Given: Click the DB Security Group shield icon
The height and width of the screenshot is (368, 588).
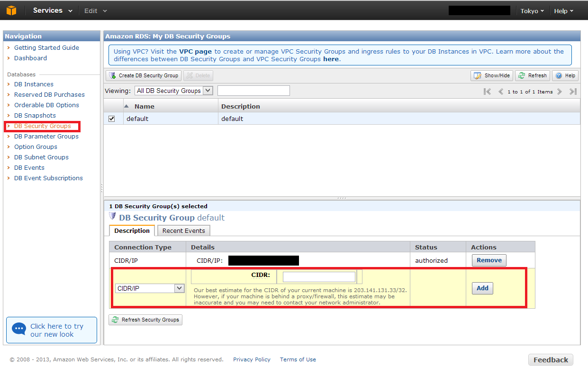Looking at the screenshot, I should click(113, 216).
